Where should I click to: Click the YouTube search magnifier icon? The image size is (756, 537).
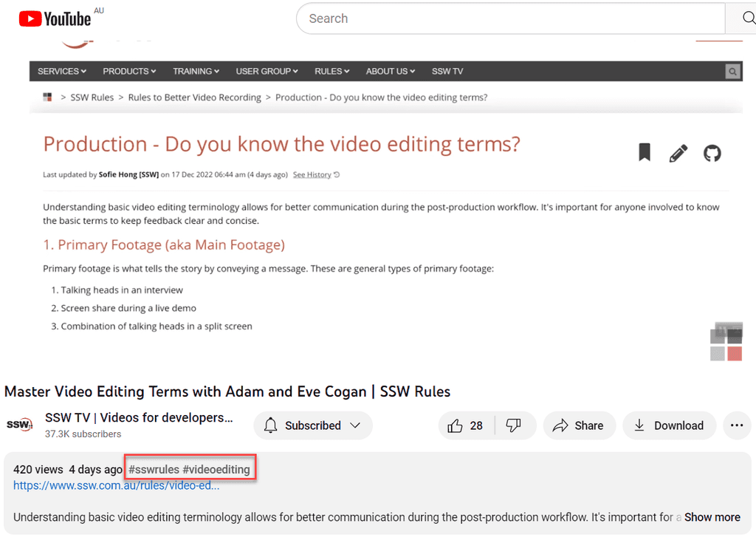tap(746, 18)
